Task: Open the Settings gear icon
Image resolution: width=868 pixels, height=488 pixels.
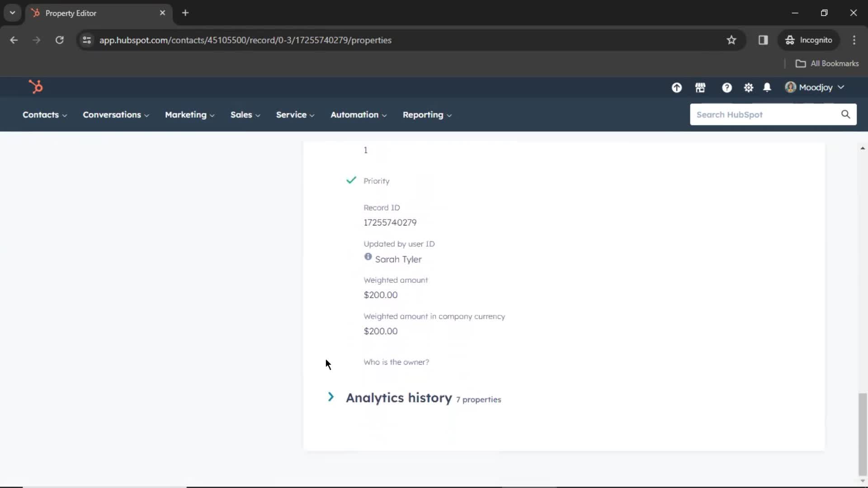Action: pyautogui.click(x=748, y=87)
